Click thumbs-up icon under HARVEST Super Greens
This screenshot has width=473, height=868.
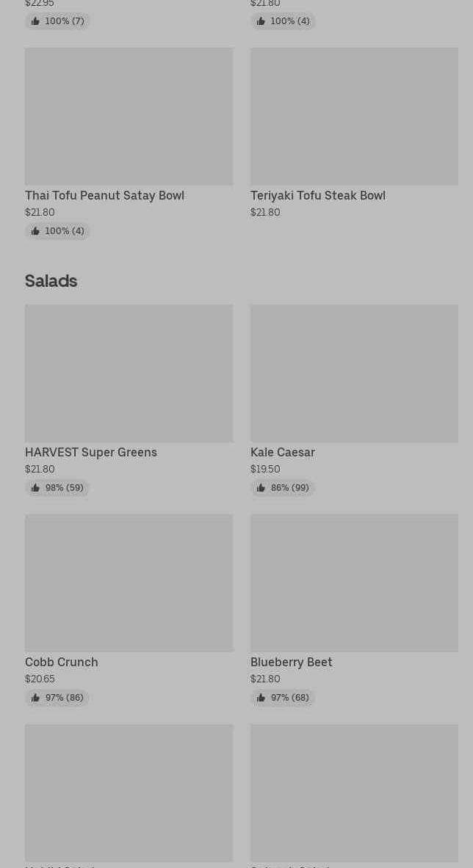35,488
